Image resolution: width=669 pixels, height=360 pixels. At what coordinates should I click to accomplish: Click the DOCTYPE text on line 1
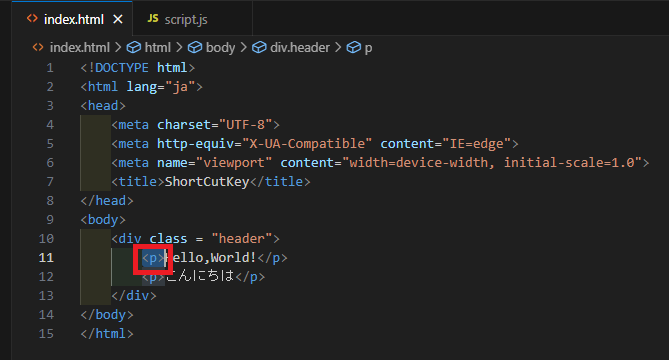click(x=122, y=68)
